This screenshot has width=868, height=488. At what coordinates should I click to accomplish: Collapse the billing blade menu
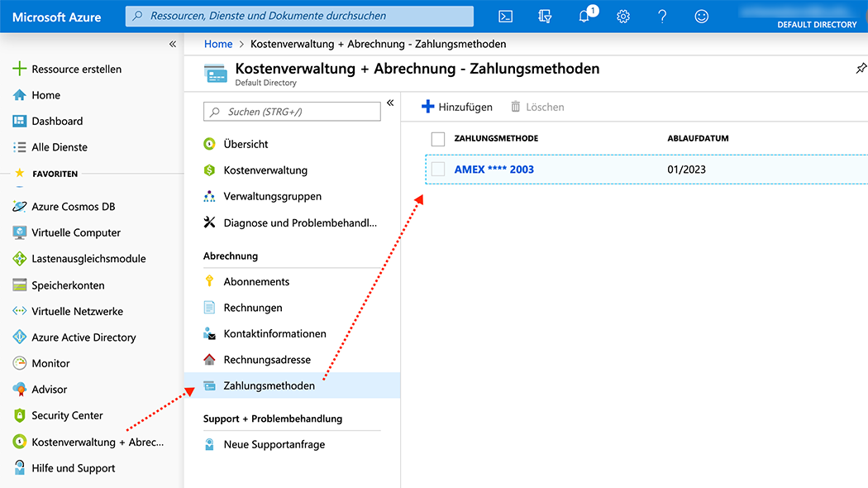(x=390, y=103)
